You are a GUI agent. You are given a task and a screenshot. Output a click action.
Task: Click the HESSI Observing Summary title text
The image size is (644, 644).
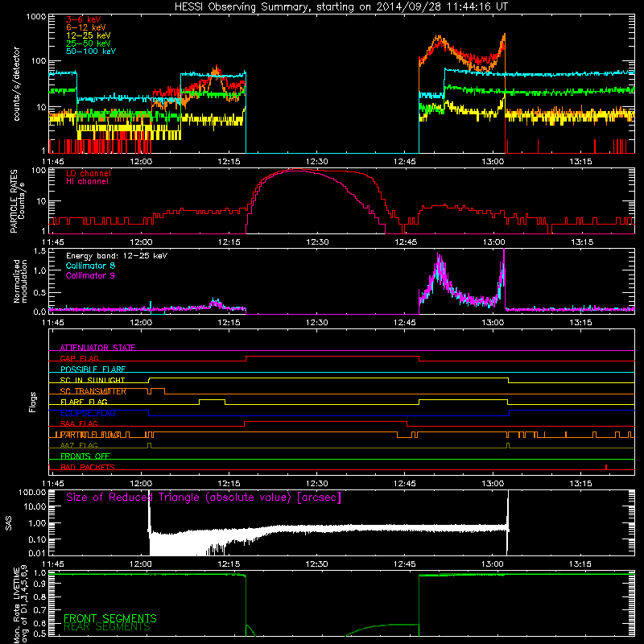point(341,7)
